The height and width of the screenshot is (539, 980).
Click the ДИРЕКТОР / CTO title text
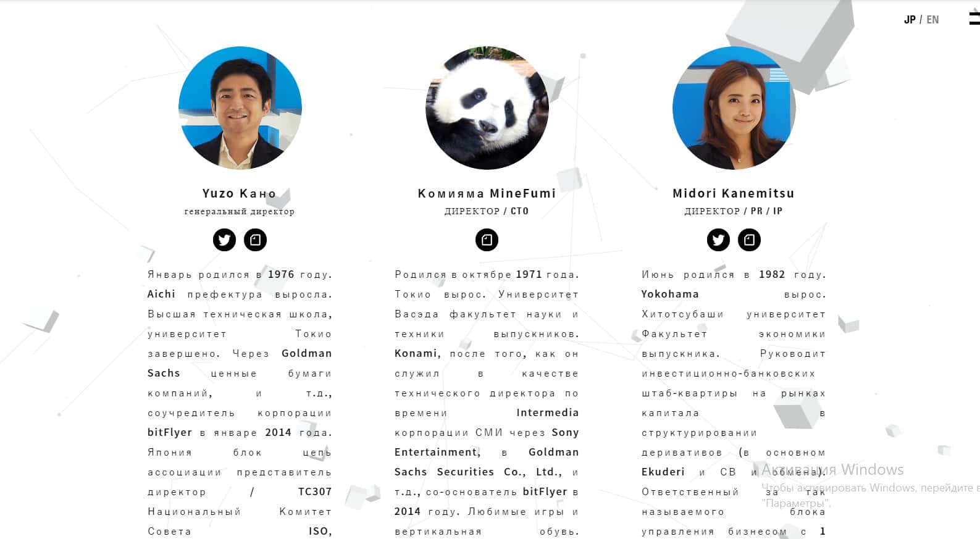coord(487,211)
